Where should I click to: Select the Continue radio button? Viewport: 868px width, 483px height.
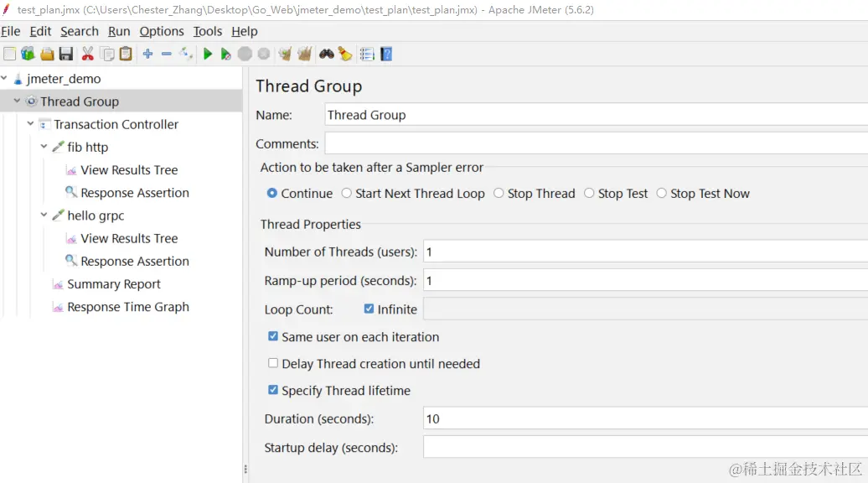[271, 194]
